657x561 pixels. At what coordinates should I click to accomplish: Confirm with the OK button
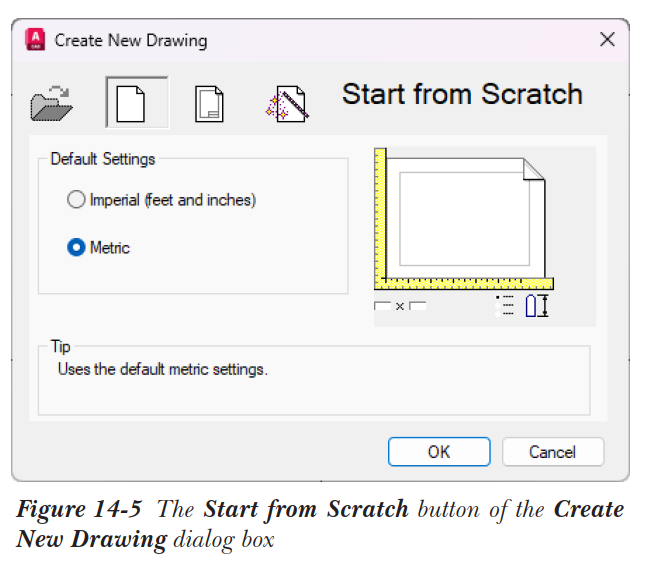[439, 452]
